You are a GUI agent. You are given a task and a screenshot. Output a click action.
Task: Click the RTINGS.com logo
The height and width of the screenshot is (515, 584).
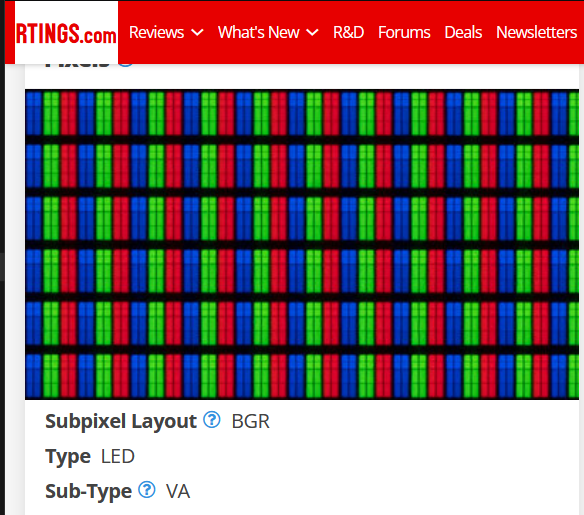pos(66,33)
